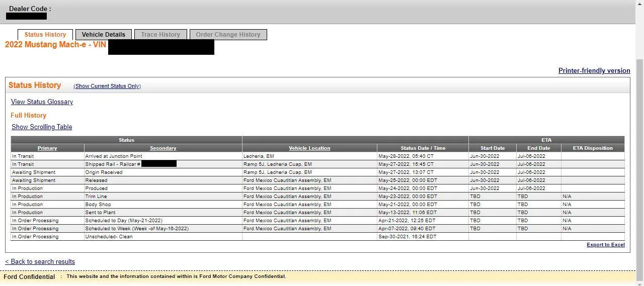Click the '2022 Mustang Mach-e - VIN' heading

[55, 45]
